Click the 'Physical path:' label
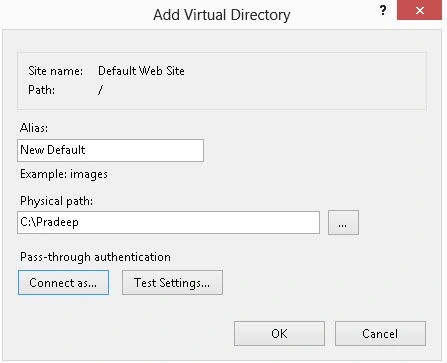447x363 pixels. [56, 201]
